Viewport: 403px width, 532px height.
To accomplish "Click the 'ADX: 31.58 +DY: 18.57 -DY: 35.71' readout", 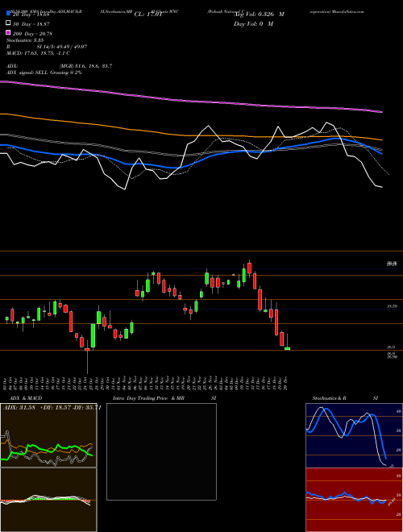I will (52, 408).
